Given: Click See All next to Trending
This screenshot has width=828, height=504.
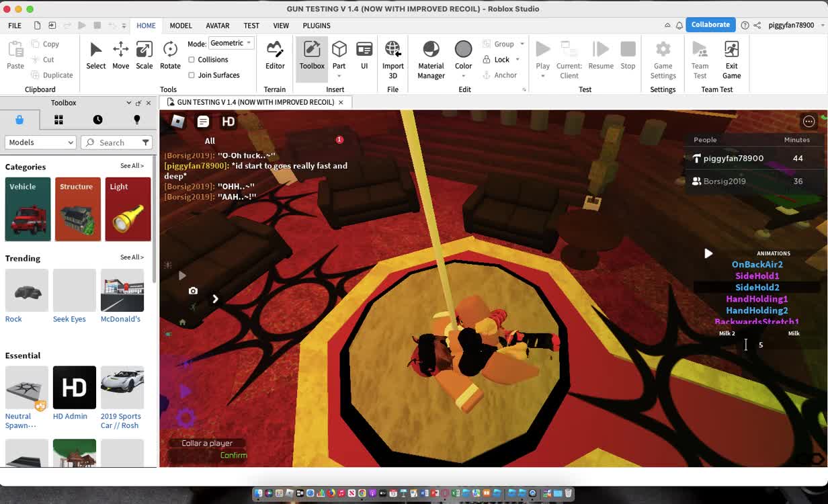Looking at the screenshot, I should (x=132, y=257).
